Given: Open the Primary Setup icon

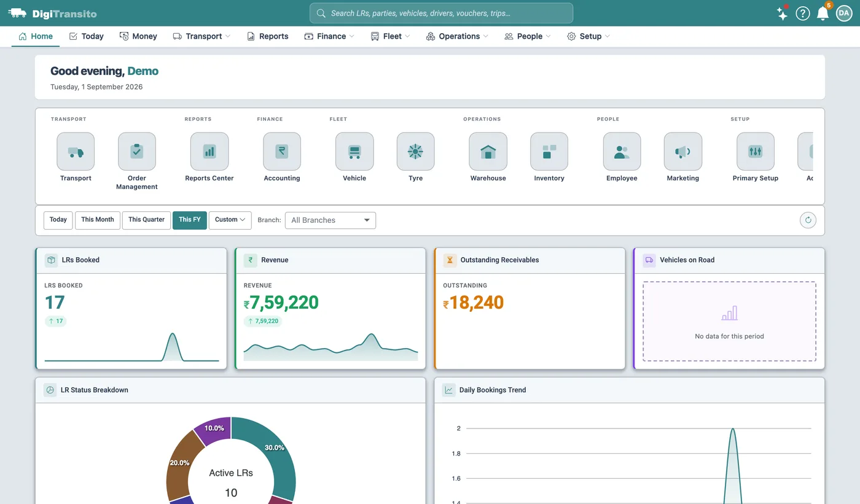Looking at the screenshot, I should point(756,152).
